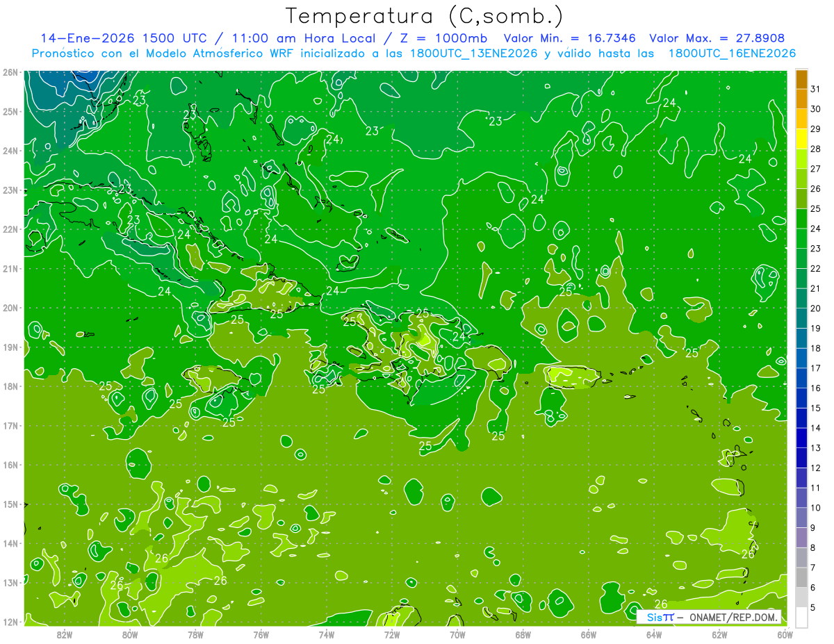Click the "31" color legend value
This screenshot has height=644, width=834.
point(816,89)
